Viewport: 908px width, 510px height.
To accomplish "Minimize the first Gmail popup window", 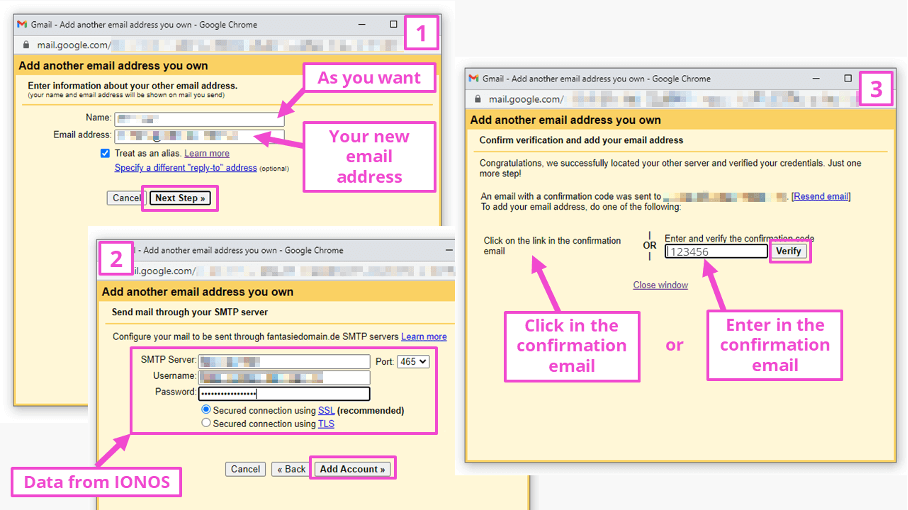I will click(x=362, y=25).
